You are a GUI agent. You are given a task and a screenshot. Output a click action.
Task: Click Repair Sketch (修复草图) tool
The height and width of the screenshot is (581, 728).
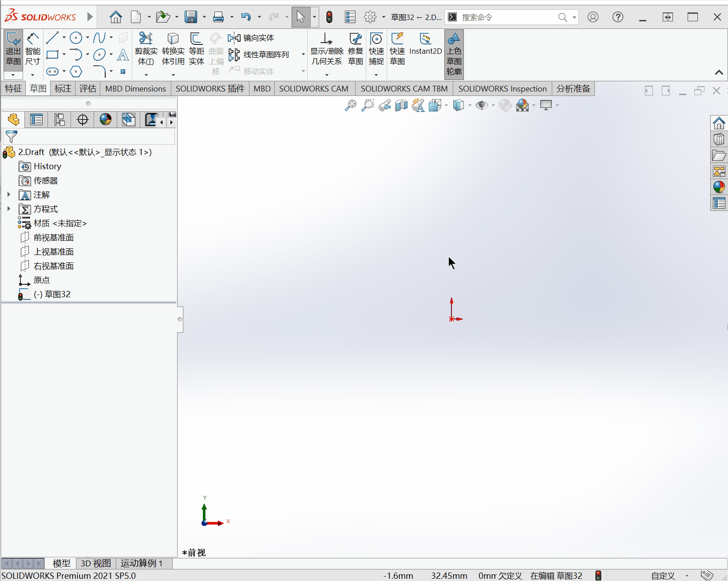coord(356,49)
